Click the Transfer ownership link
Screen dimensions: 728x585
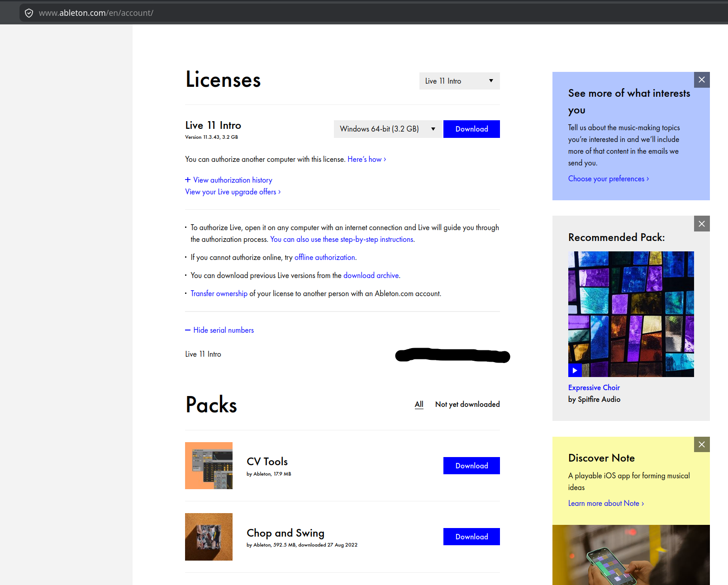point(219,293)
